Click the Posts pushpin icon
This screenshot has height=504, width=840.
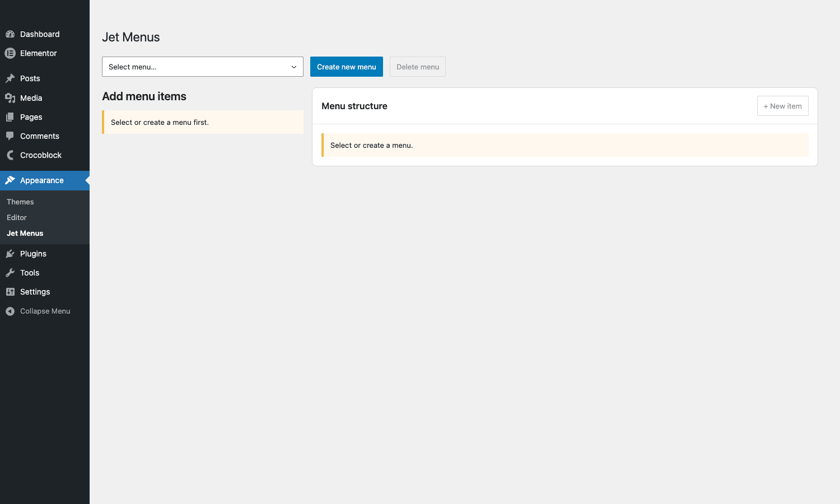[10, 78]
